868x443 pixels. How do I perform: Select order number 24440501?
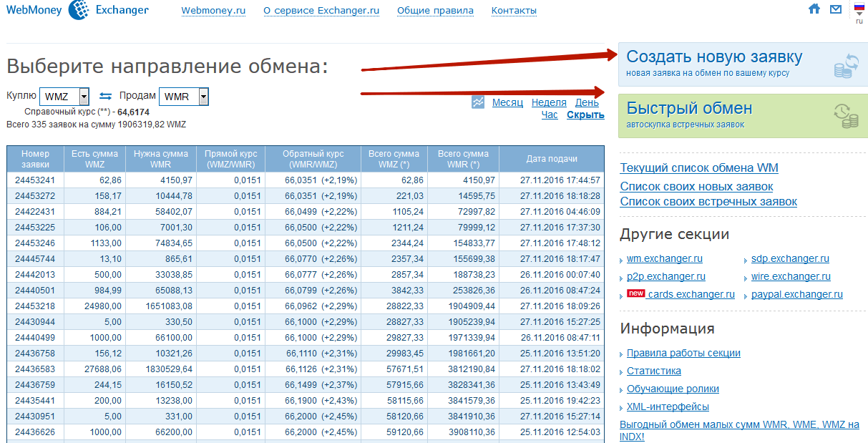(35, 291)
